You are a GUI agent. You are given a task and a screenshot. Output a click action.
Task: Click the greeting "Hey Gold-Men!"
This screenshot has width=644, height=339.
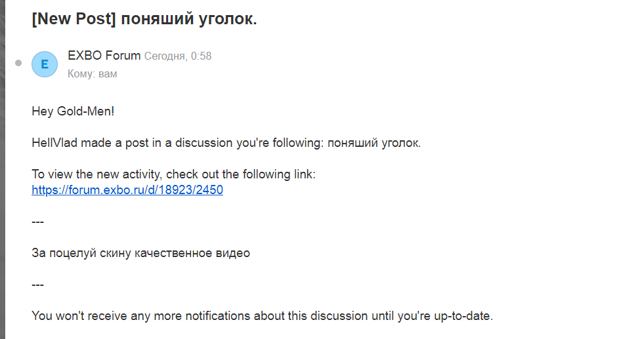pos(73,111)
